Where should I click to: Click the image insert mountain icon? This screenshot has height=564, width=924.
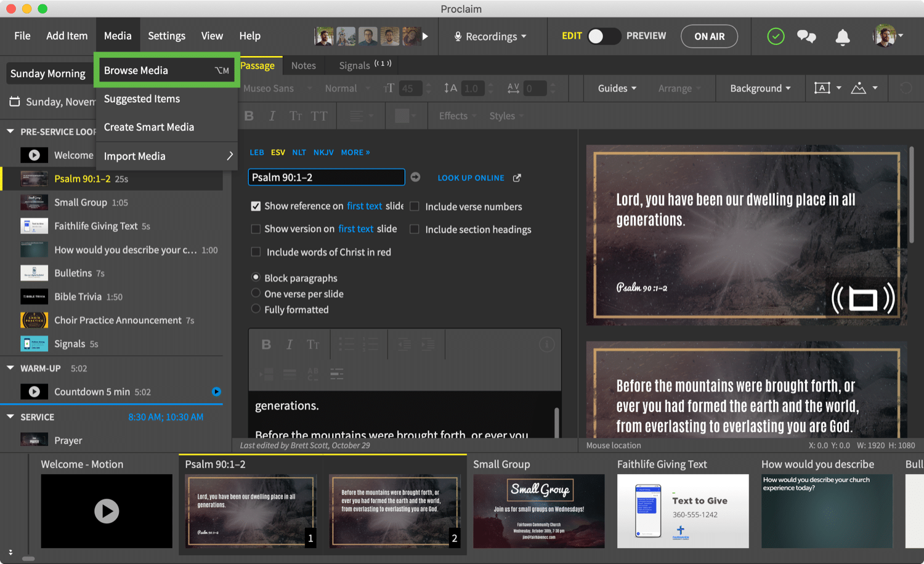pos(859,88)
